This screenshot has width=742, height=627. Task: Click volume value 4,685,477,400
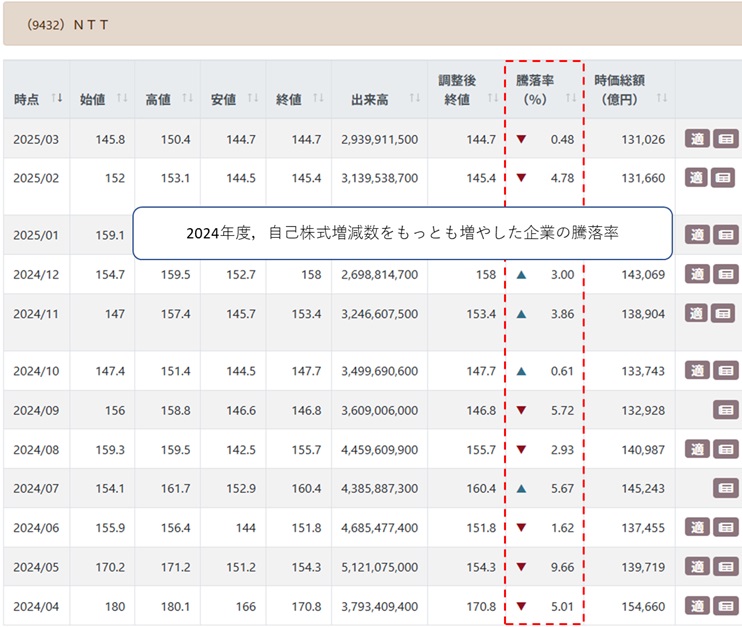coord(380,528)
